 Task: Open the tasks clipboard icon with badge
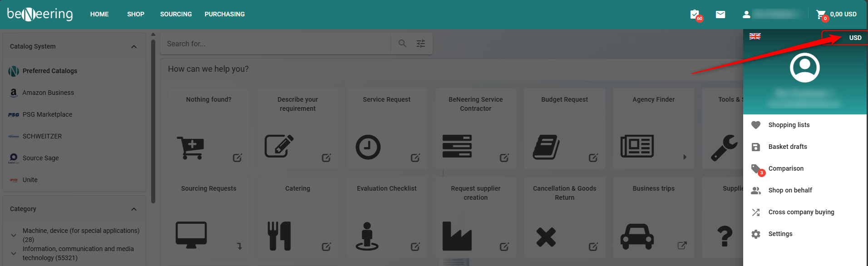pos(695,15)
